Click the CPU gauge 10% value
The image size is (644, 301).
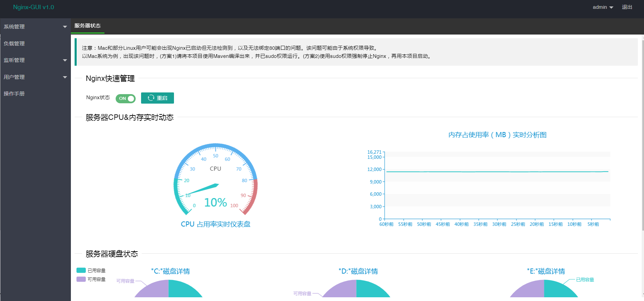pos(215,202)
